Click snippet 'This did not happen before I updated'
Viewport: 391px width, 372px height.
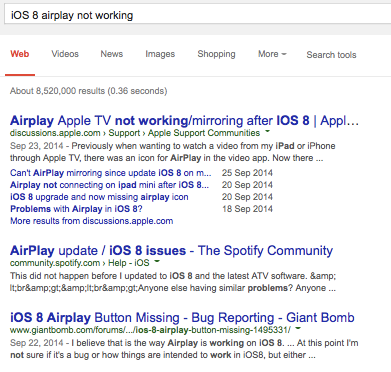(173, 282)
